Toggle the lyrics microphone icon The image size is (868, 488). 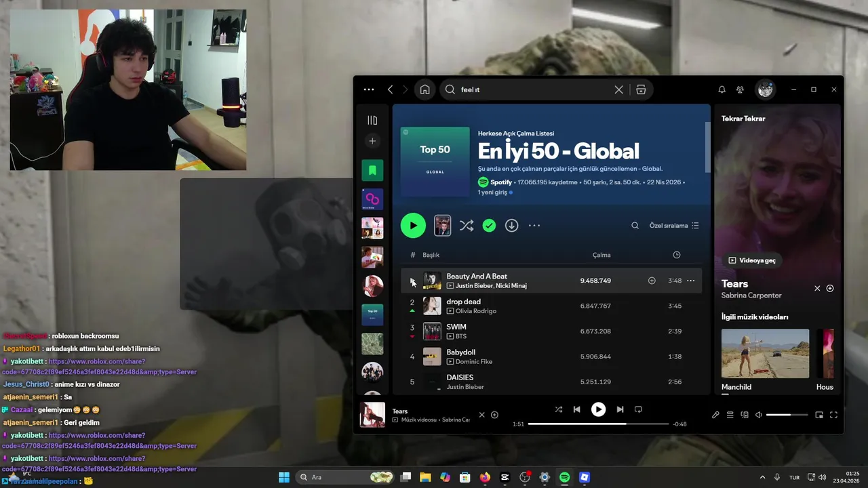pos(715,415)
